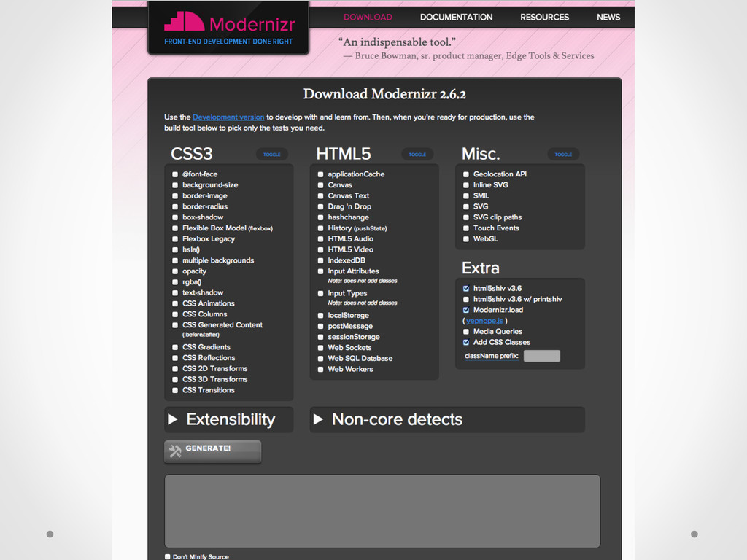Enable Input Attributes test
This screenshot has height=560, width=747.
click(x=321, y=271)
